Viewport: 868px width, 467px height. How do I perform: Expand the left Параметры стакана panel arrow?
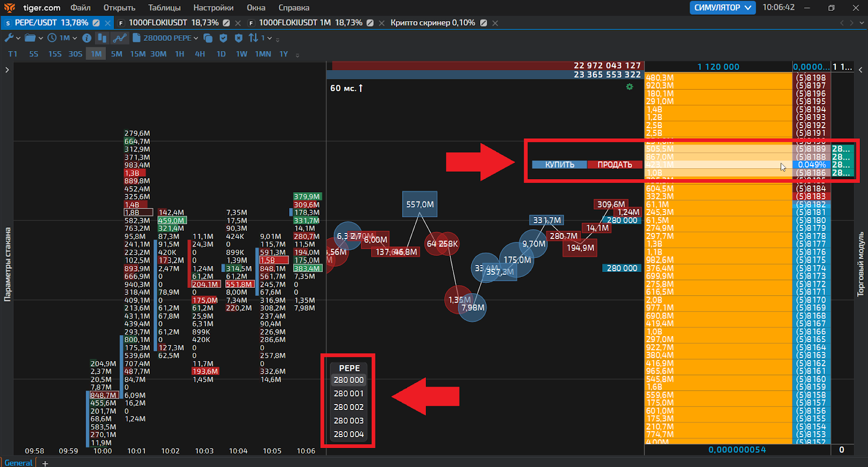[7, 70]
